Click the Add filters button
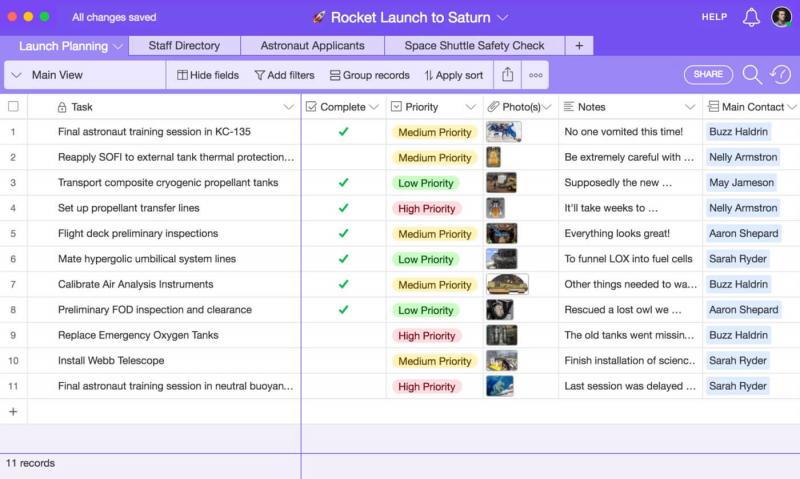The image size is (800, 479). click(x=284, y=75)
